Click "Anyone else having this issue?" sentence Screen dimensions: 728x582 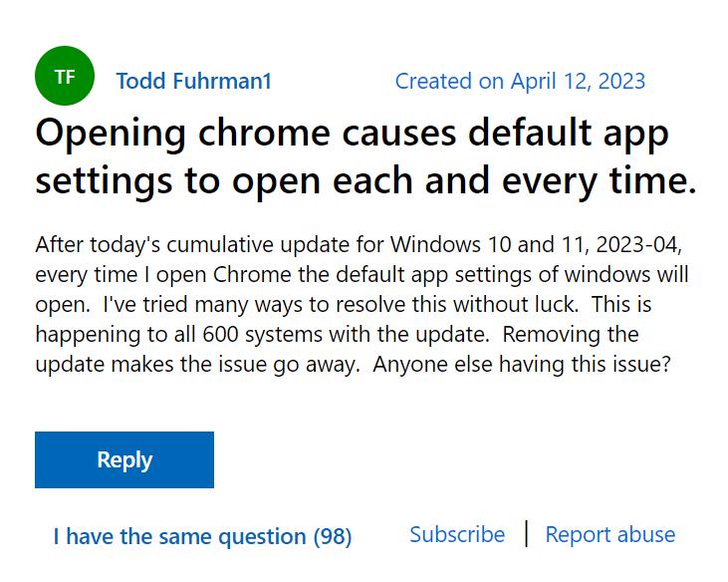click(522, 365)
